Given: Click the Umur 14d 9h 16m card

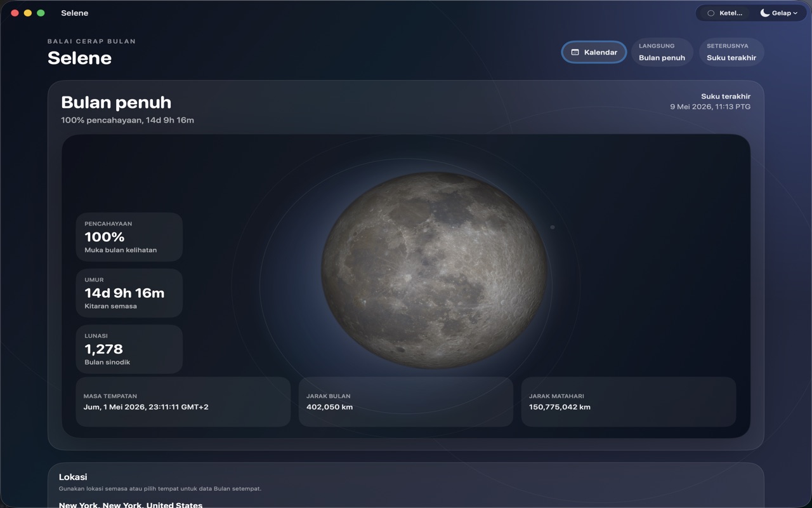Looking at the screenshot, I should [129, 293].
